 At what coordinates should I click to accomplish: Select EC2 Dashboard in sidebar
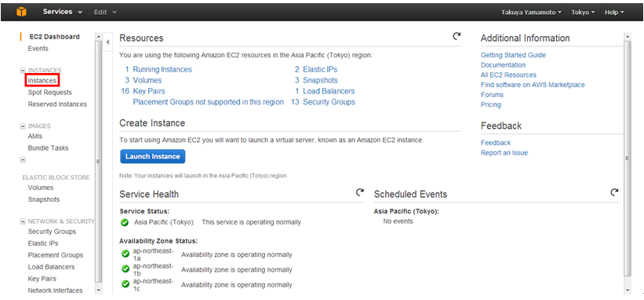55,37
